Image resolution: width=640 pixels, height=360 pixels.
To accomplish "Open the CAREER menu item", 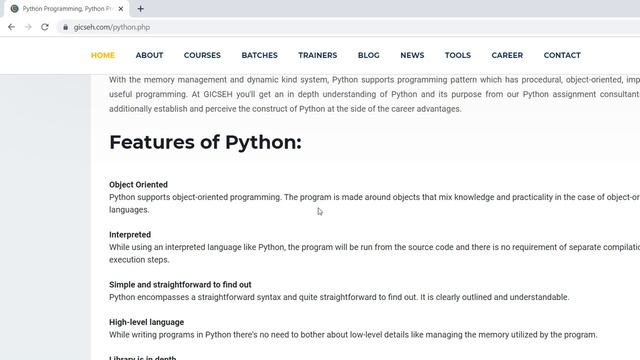I will coord(507,55).
